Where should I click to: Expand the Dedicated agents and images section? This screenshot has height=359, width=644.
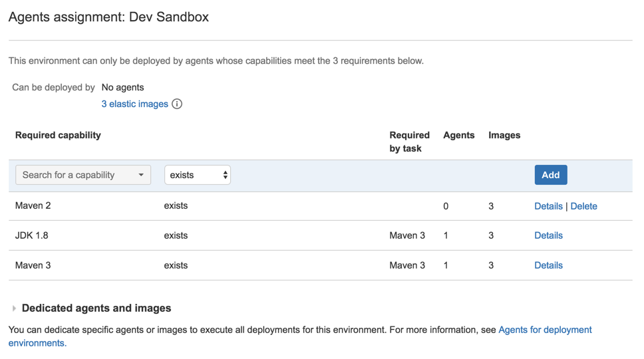click(96, 308)
